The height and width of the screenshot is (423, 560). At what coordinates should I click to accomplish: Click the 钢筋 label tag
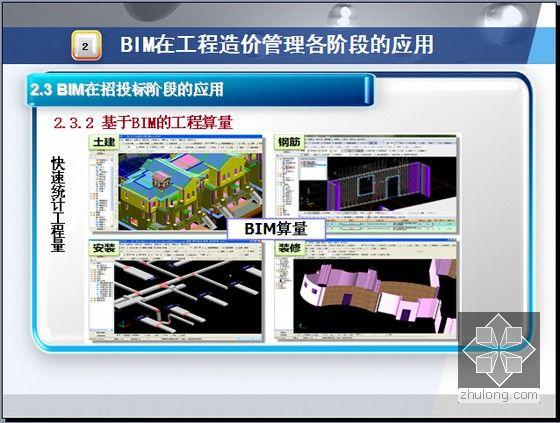pos(289,142)
